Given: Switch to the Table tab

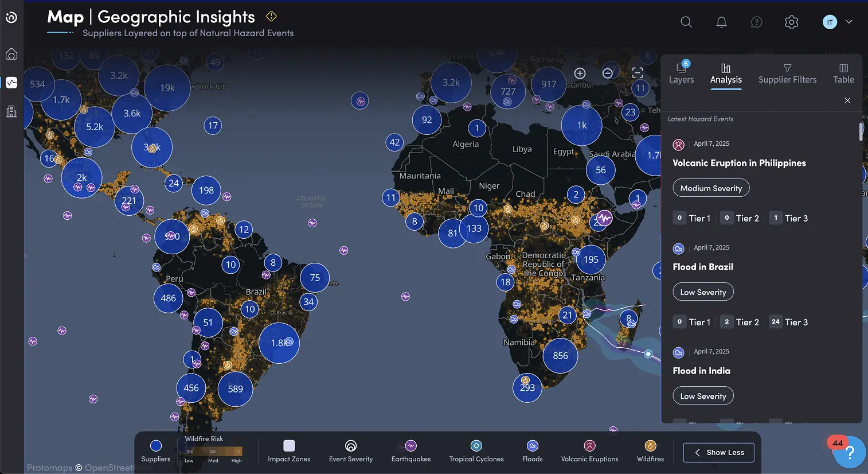Looking at the screenshot, I should coord(843,73).
